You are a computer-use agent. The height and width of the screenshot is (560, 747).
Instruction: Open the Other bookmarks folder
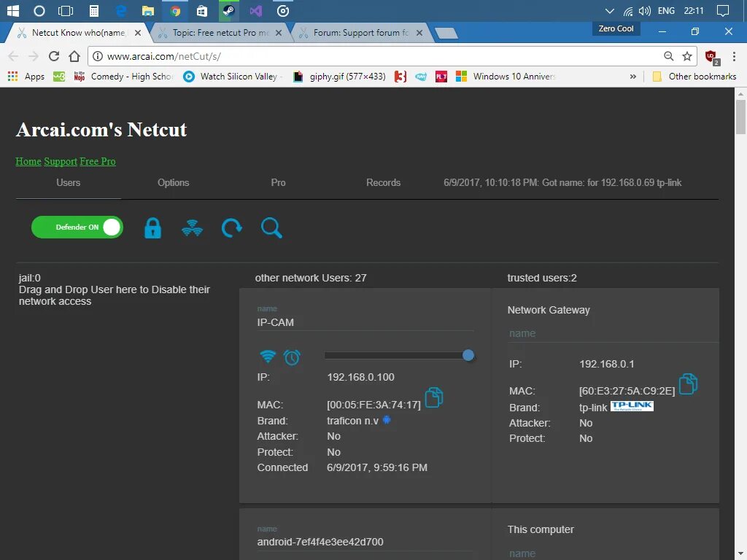694,76
